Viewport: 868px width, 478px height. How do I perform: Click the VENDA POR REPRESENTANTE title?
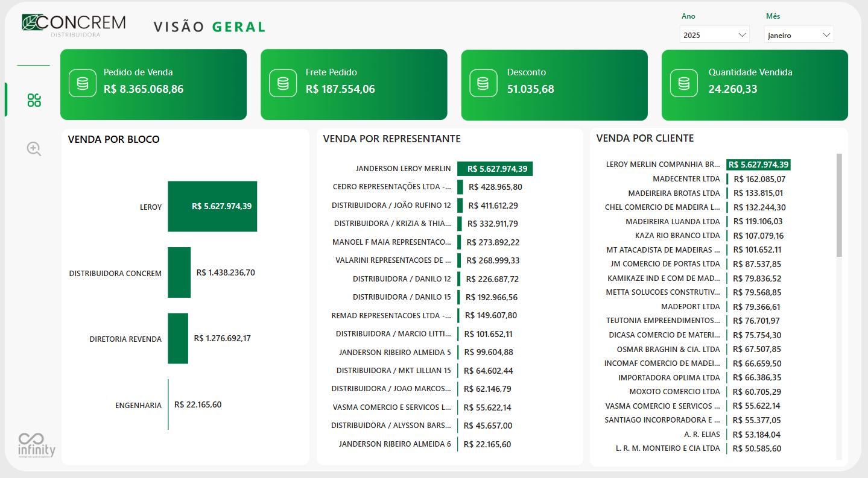coord(391,139)
